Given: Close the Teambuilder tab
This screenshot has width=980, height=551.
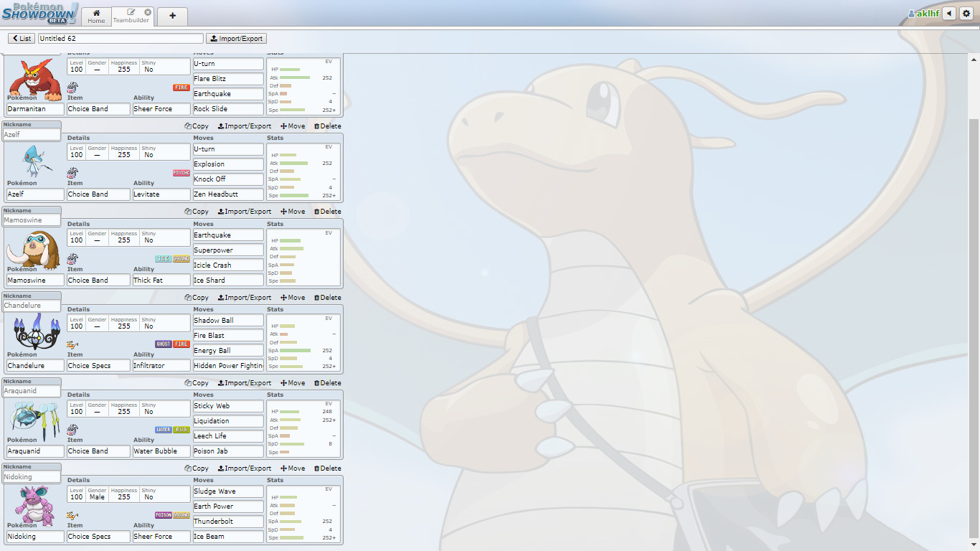Looking at the screenshot, I should (x=148, y=12).
